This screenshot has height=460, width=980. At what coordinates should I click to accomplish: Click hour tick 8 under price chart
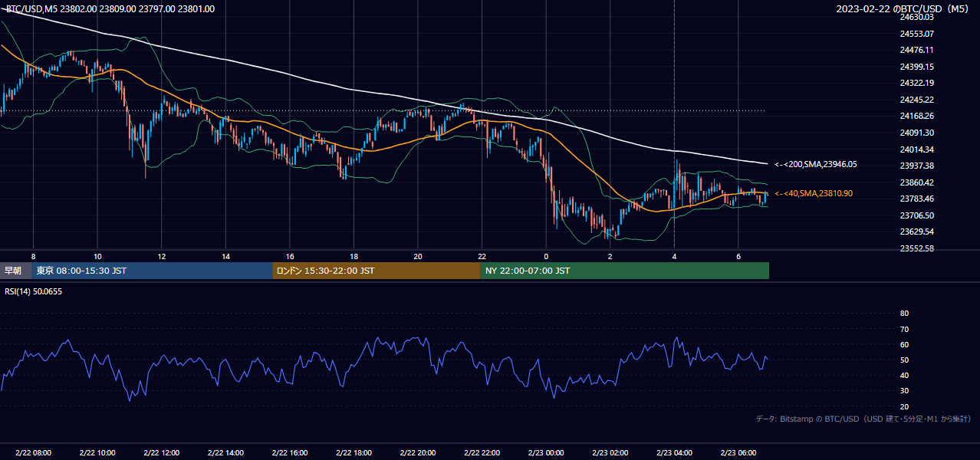click(x=33, y=256)
